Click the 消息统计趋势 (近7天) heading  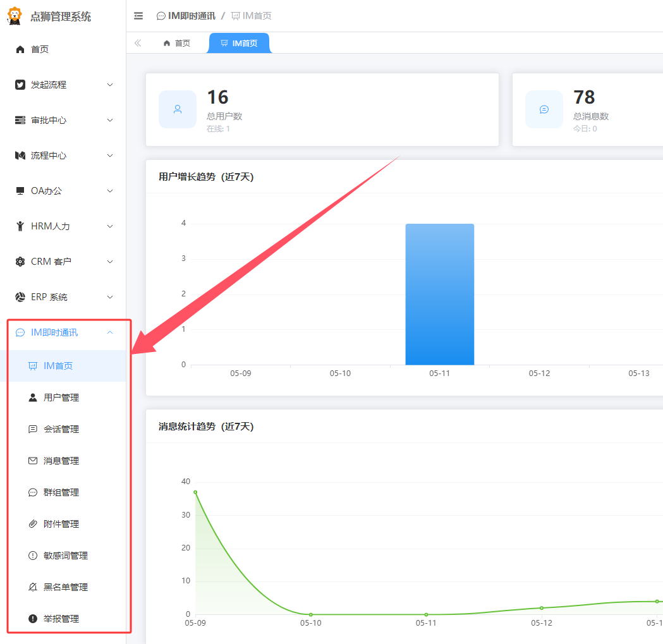pos(206,426)
